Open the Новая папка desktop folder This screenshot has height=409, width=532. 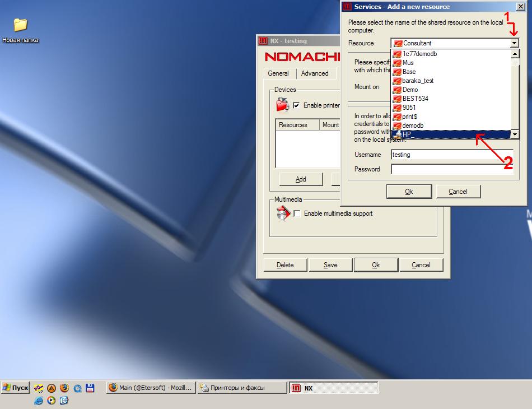pos(20,25)
